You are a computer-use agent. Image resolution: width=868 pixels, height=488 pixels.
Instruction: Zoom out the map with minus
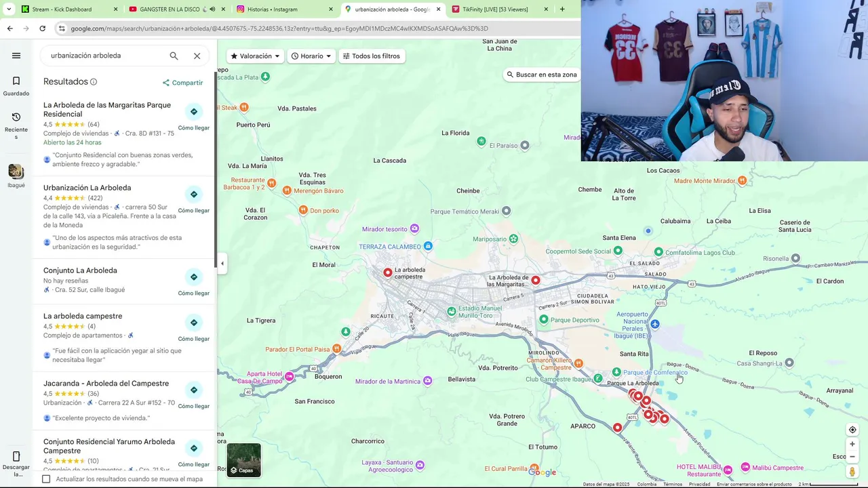[852, 456]
